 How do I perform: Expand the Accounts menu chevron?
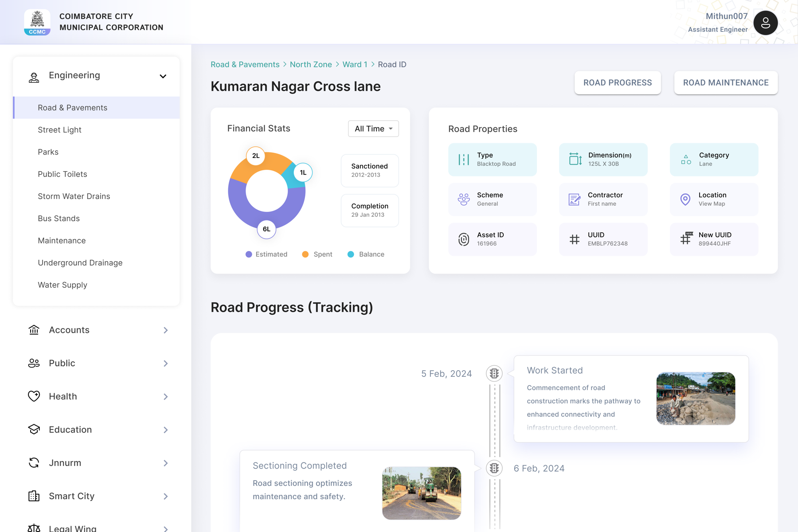165,330
